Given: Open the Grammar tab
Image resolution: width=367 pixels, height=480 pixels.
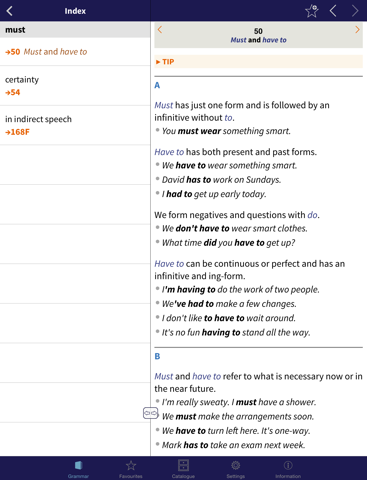Looking at the screenshot, I should (x=78, y=468).
